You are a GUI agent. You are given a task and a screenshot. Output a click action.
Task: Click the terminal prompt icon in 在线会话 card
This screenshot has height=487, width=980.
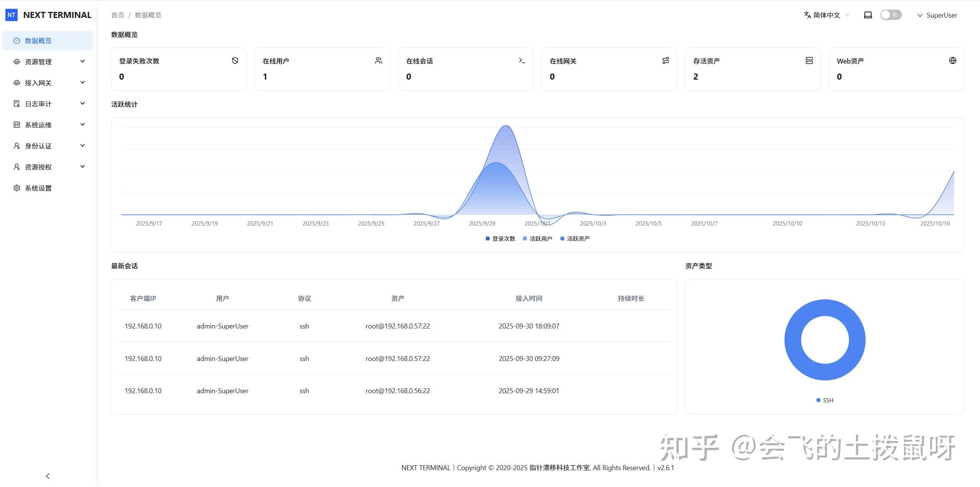click(x=522, y=60)
